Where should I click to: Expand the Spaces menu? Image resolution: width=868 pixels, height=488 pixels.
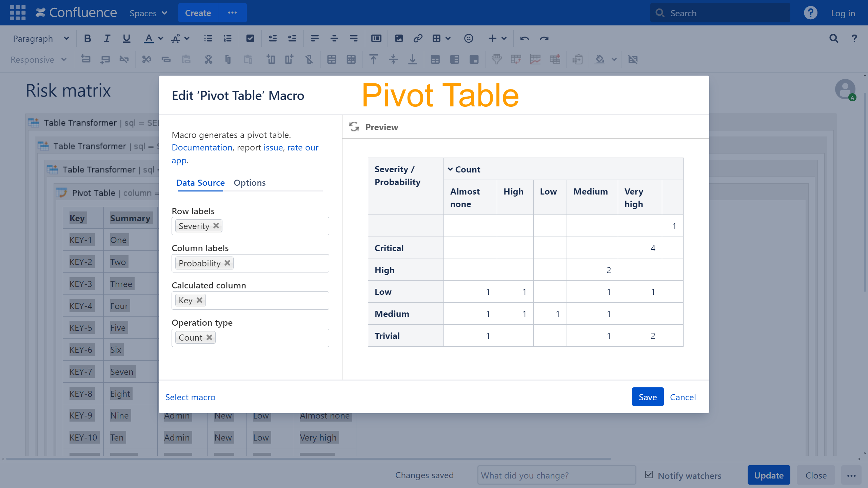(148, 13)
